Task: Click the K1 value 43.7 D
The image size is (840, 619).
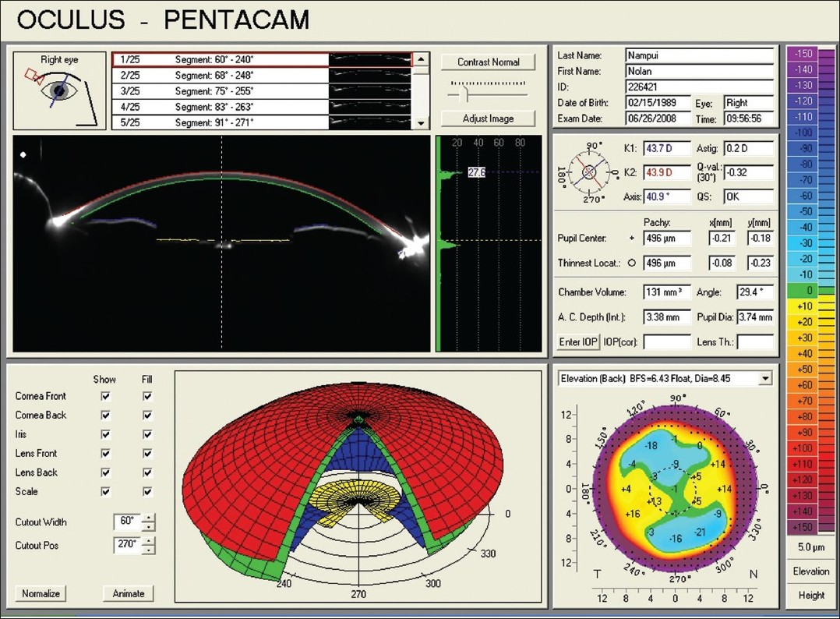Action: [x=667, y=148]
